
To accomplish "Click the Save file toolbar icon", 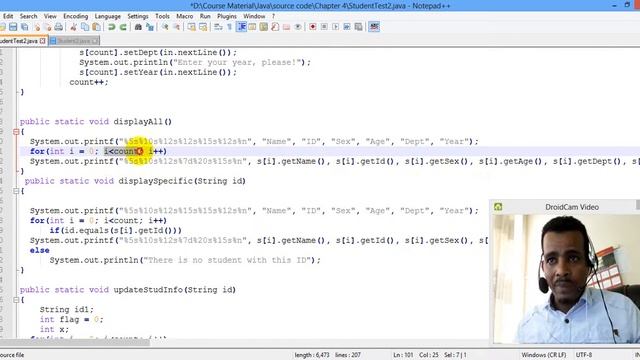I will pyautogui.click(x=13, y=27).
